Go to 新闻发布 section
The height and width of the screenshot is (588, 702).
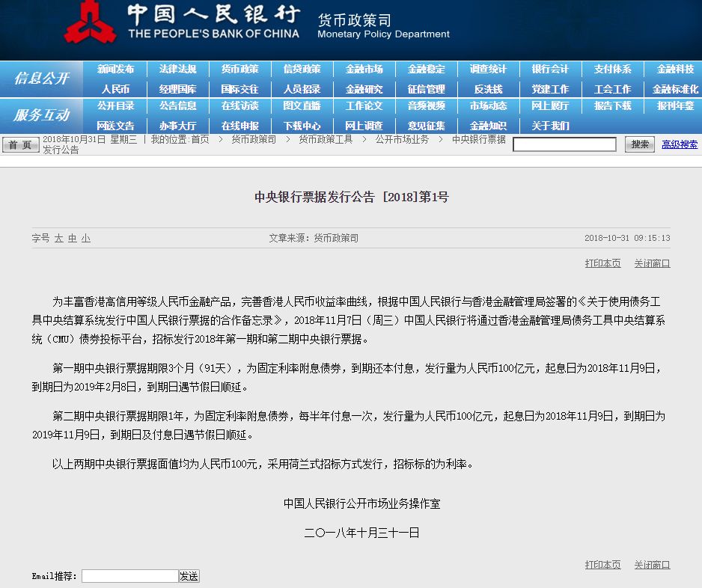click(115, 69)
